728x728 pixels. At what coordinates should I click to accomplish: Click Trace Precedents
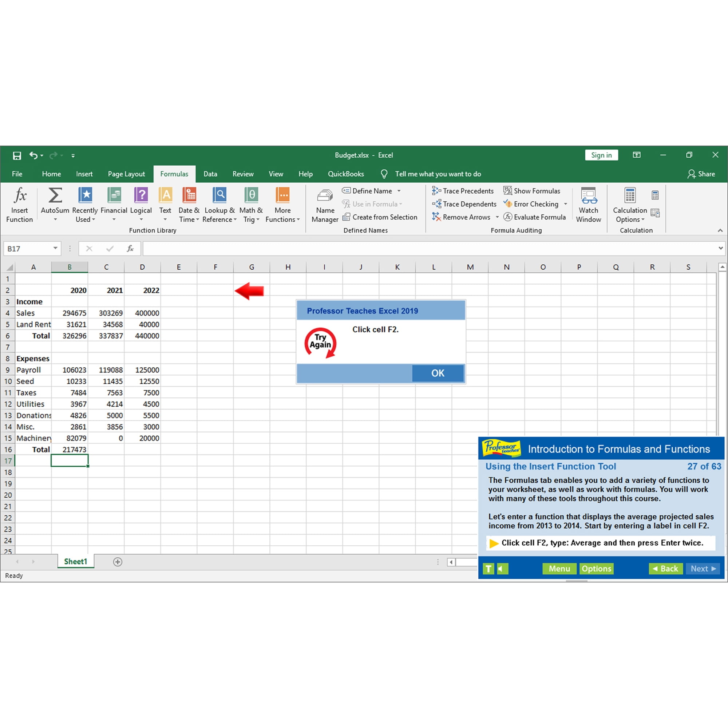tap(463, 191)
